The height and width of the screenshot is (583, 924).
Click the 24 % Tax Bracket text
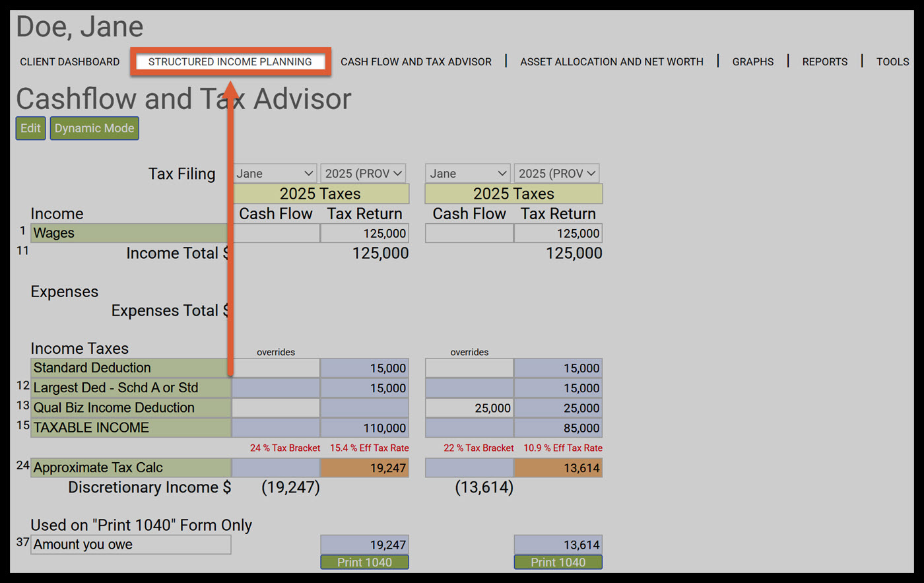[x=285, y=448]
